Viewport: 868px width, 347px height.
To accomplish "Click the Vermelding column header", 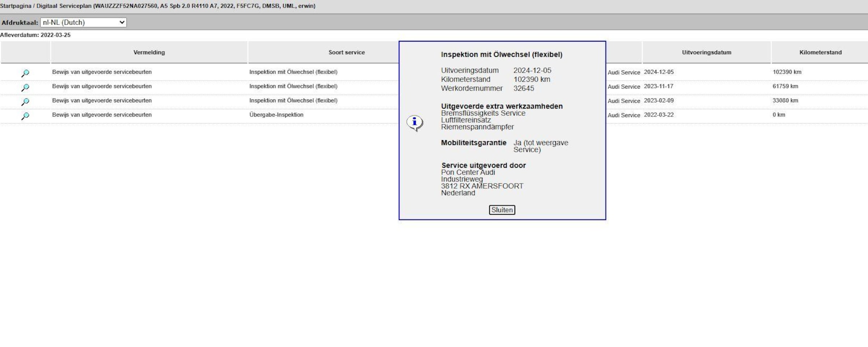I will (149, 52).
